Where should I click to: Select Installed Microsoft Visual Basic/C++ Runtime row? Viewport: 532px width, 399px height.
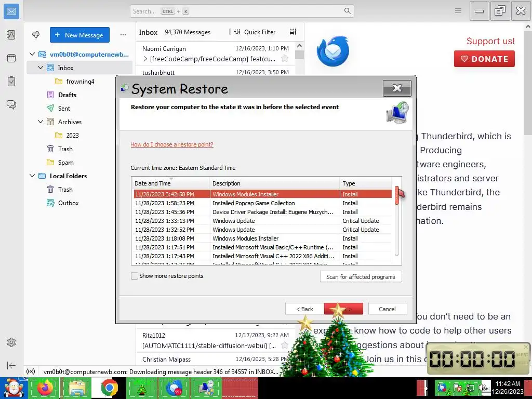(263, 247)
